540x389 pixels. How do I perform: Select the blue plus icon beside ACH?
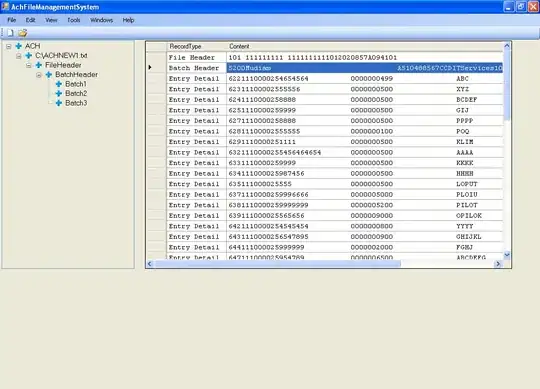[19, 46]
